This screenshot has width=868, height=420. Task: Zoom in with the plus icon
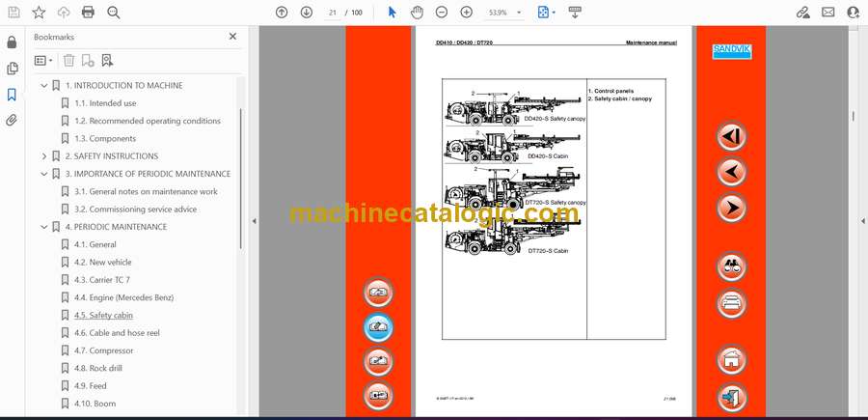tap(467, 13)
